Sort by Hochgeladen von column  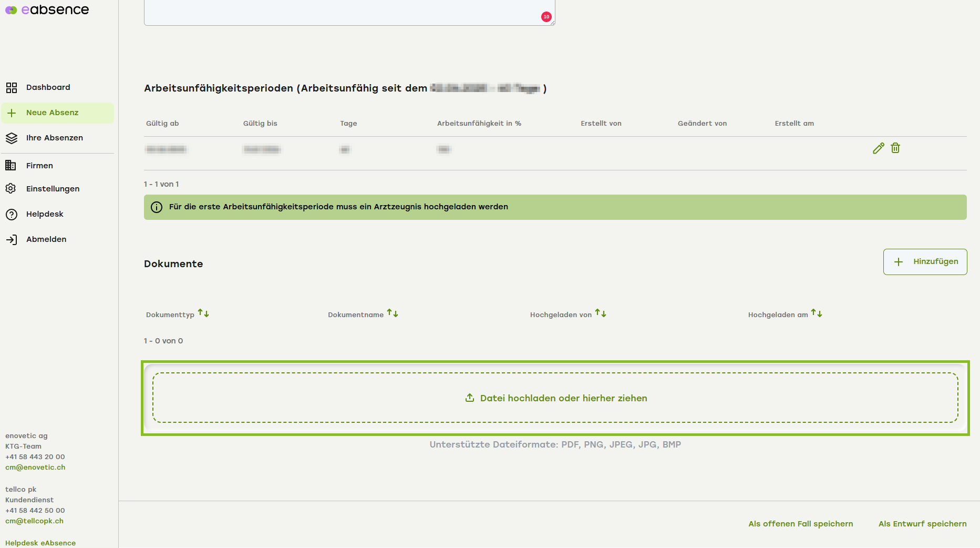coord(601,314)
